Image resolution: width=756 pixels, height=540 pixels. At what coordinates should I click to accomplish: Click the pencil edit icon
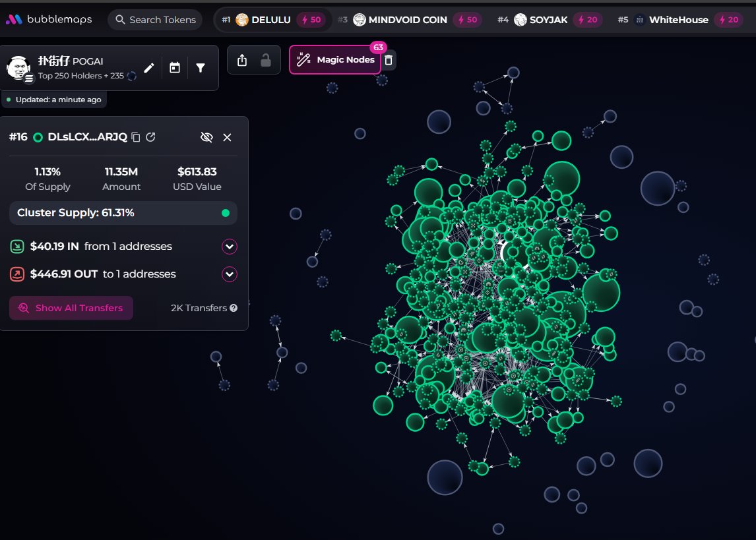149,68
